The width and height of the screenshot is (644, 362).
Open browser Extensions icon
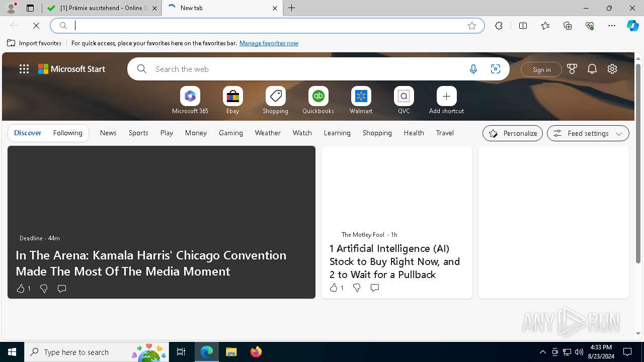pos(499,26)
